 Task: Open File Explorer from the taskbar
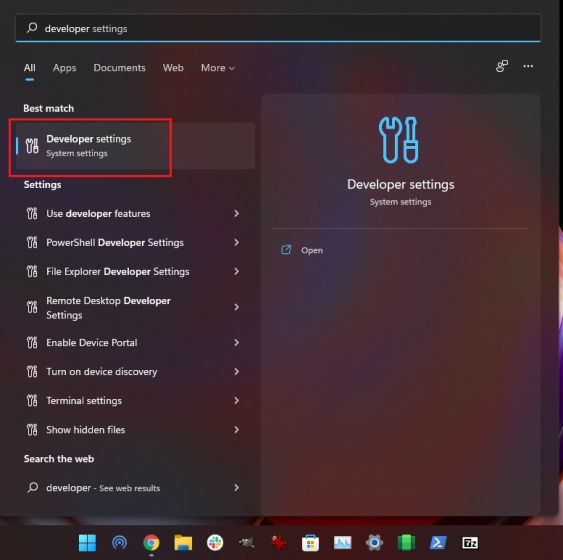pos(183,543)
